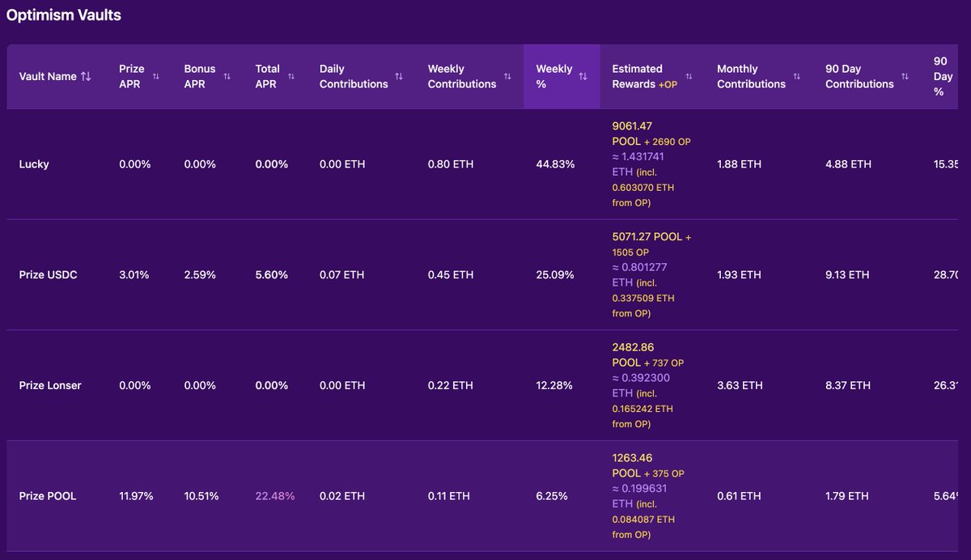Click sort arrows beside Prize APR
Viewport: 971px width, 560px height.
[x=156, y=77]
